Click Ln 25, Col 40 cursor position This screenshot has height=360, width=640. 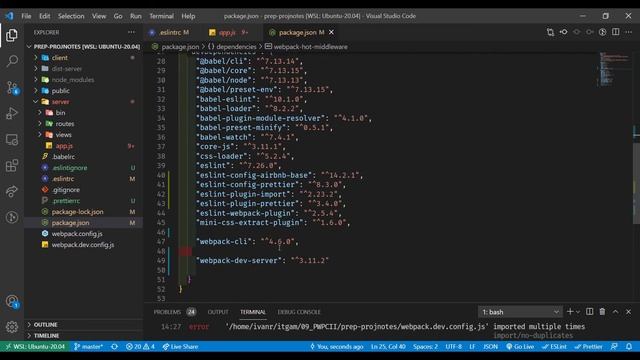tap(388, 347)
